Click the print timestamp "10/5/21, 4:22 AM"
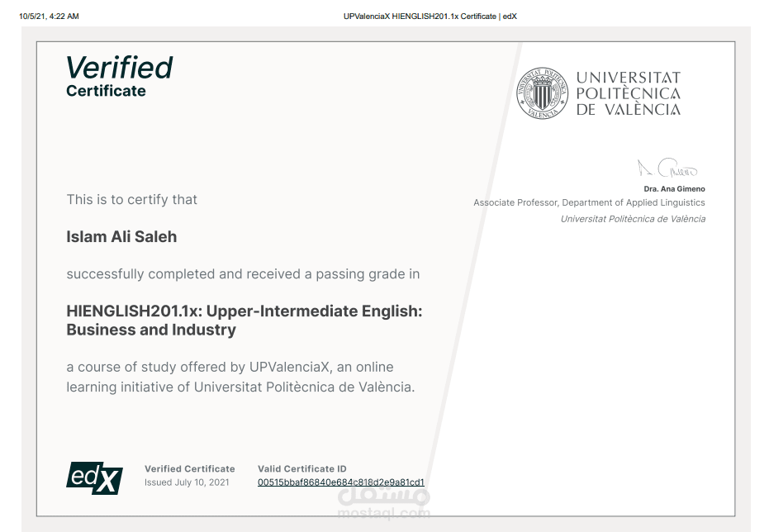This screenshot has height=532, width=769. pos(49,17)
